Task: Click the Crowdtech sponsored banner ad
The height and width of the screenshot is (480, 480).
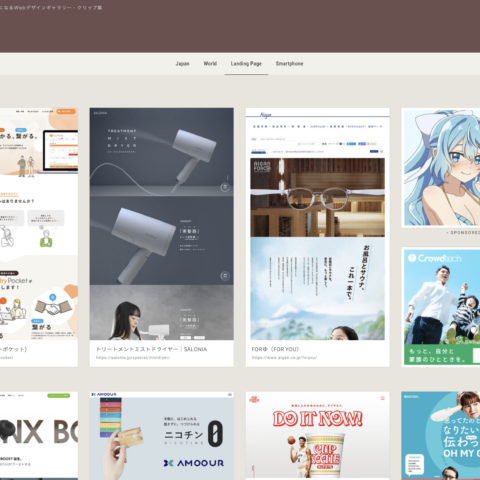Action: coord(442,307)
